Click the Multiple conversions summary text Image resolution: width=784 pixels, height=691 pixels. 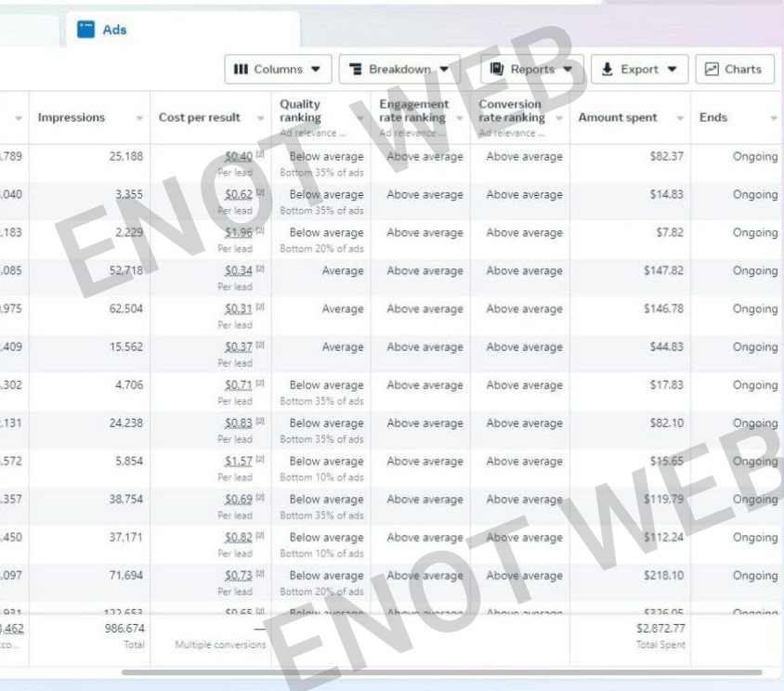[x=220, y=645]
